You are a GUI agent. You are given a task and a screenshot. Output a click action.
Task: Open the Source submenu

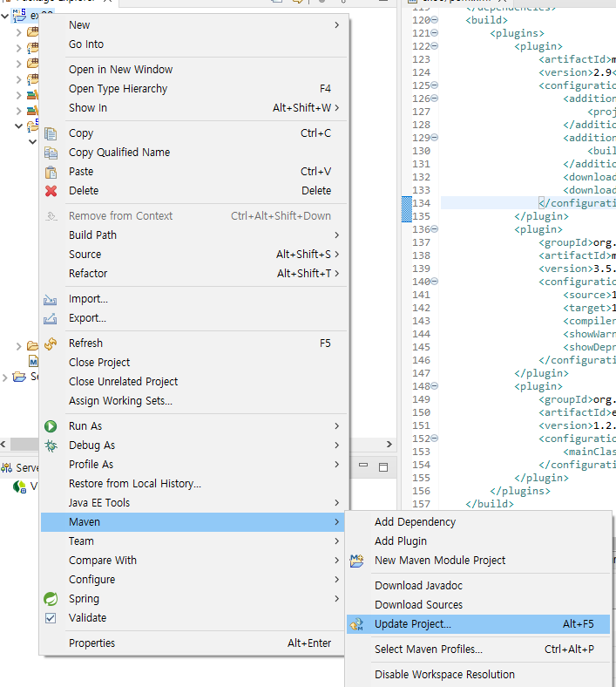click(193, 255)
